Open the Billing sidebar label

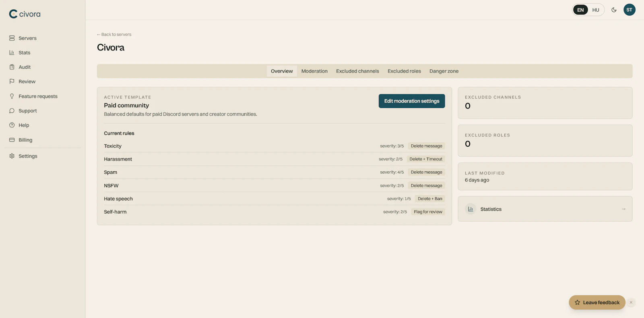25,140
